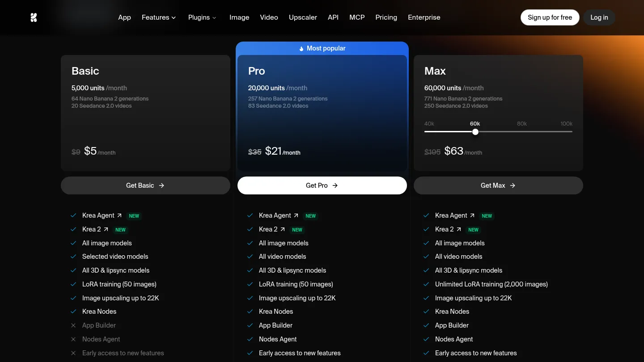Screen dimensions: 644x362
Task: Click the '20,000 units /month' text
Action: click(278, 88)
